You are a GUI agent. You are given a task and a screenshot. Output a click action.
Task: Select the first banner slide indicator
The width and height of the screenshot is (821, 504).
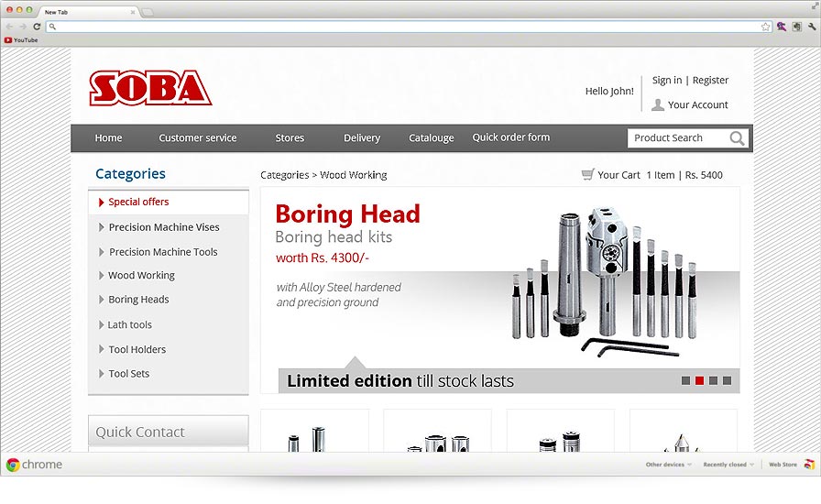click(x=685, y=380)
